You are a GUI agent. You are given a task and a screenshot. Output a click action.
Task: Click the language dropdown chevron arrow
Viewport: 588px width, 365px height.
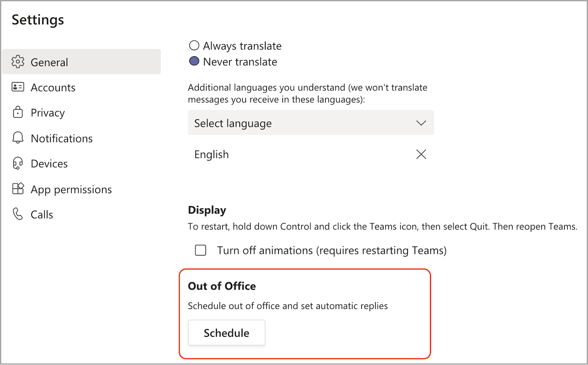[421, 123]
